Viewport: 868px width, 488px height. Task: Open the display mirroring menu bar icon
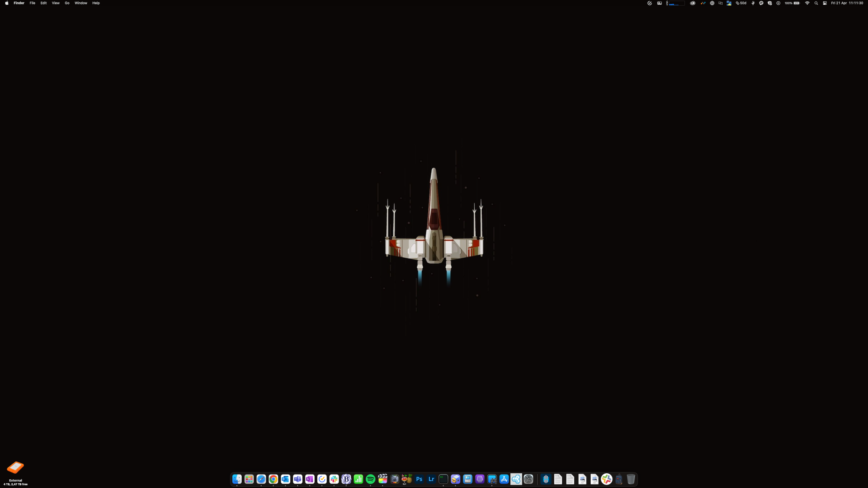720,3
